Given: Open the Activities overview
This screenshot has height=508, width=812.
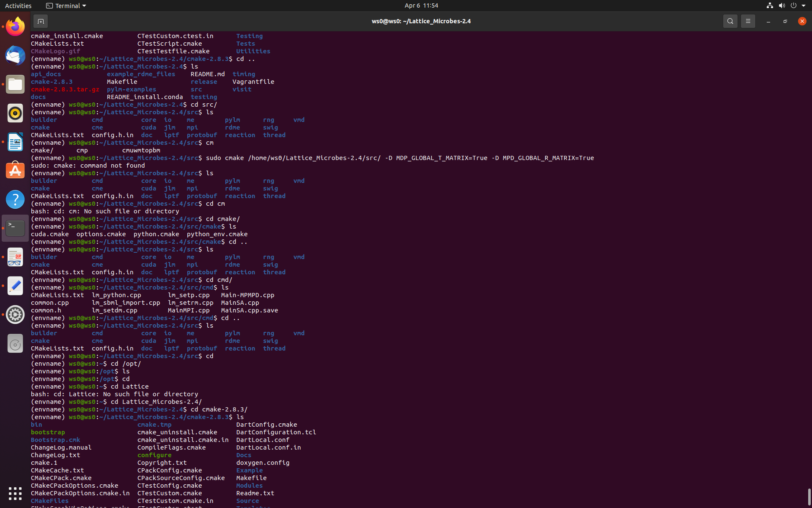Looking at the screenshot, I should (18, 6).
